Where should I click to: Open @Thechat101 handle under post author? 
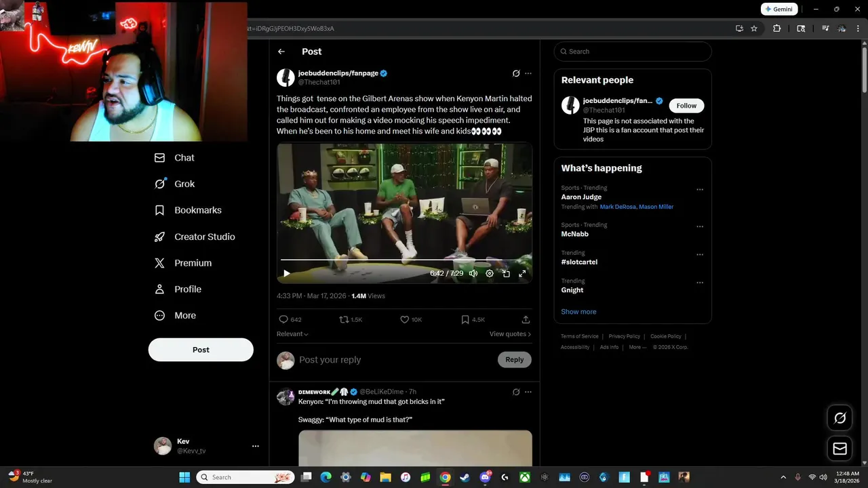click(319, 82)
